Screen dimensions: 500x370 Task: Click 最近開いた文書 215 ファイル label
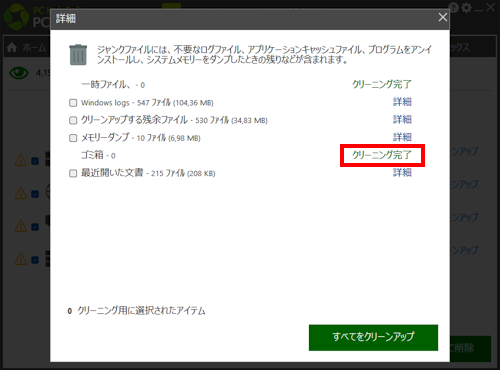[148, 173]
